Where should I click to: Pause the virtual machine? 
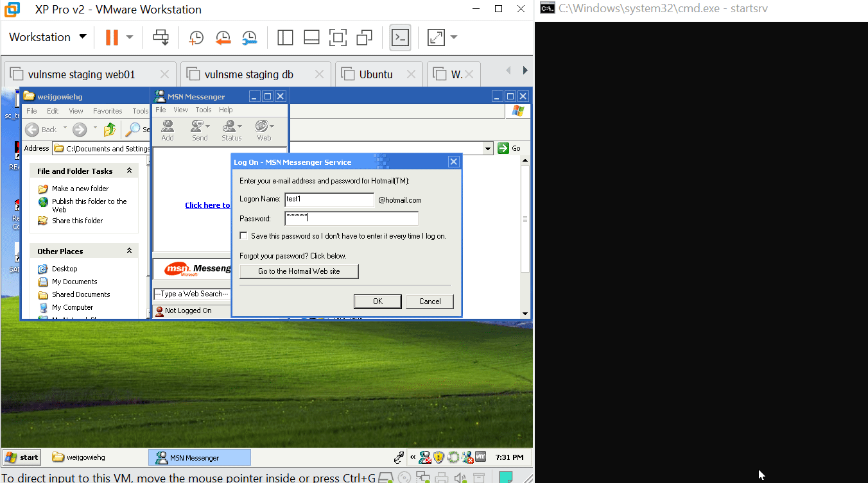[x=112, y=37]
